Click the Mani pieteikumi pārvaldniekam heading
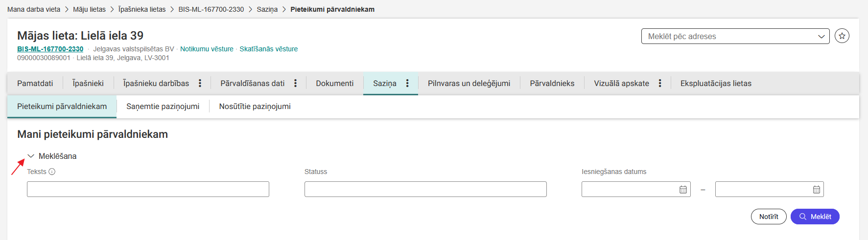 click(x=93, y=134)
